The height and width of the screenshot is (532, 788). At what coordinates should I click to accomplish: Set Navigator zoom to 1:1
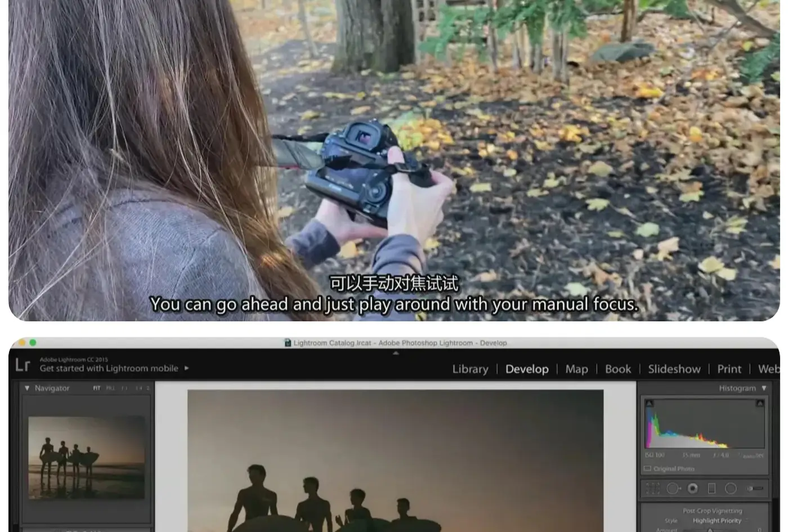point(124,388)
